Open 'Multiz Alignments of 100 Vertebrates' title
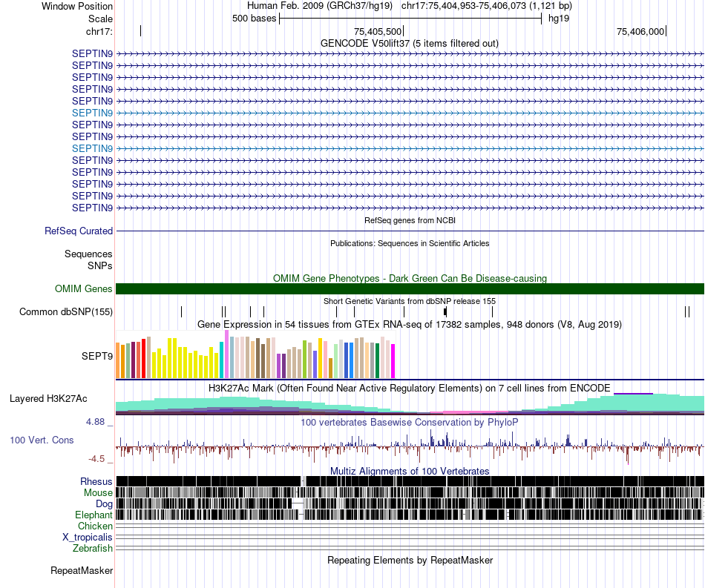 [410, 471]
